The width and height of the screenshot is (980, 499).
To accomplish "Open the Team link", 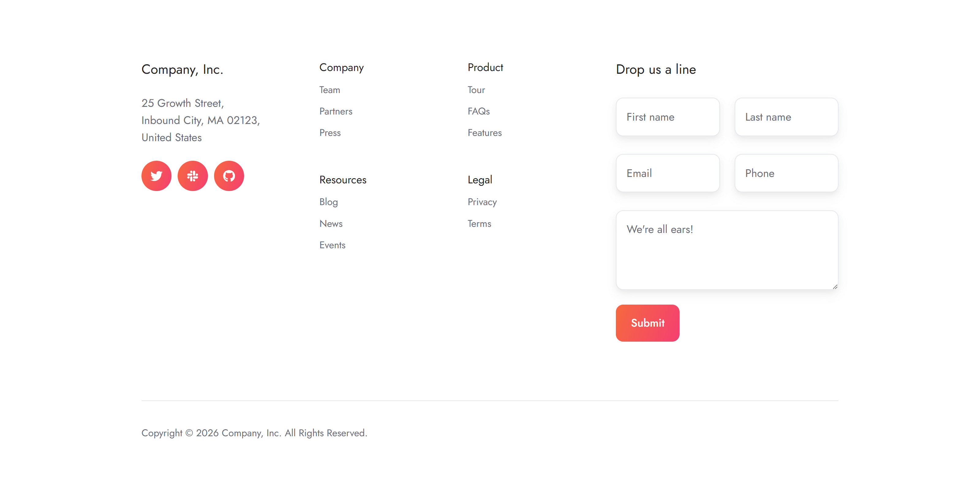I will point(330,90).
